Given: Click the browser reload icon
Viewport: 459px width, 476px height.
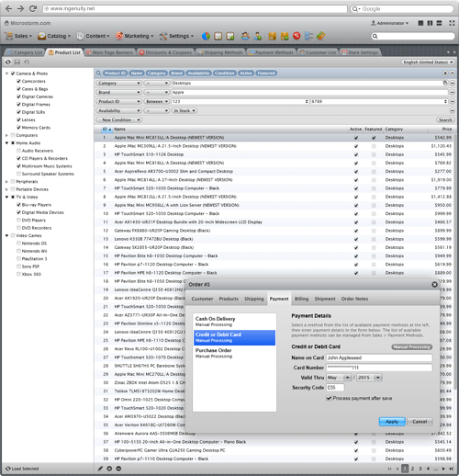Looking at the screenshot, I should (x=33, y=8).
